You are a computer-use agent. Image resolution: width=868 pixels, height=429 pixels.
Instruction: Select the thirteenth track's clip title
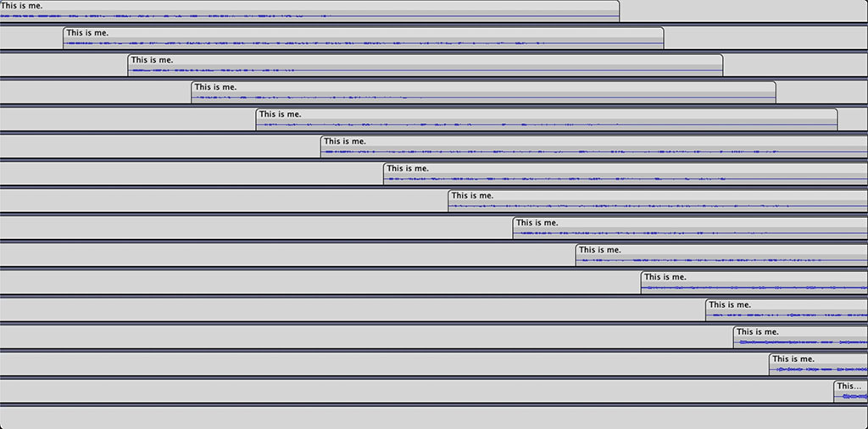pos(758,331)
